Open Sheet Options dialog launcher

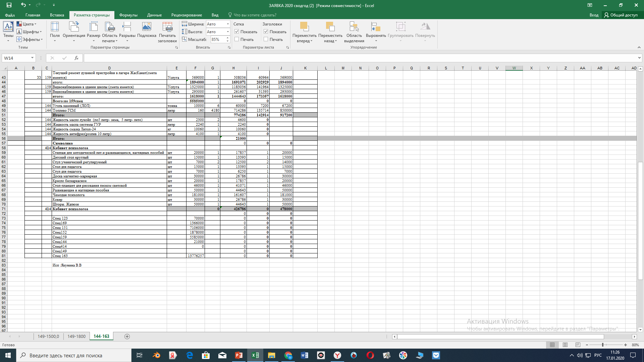[x=287, y=48]
